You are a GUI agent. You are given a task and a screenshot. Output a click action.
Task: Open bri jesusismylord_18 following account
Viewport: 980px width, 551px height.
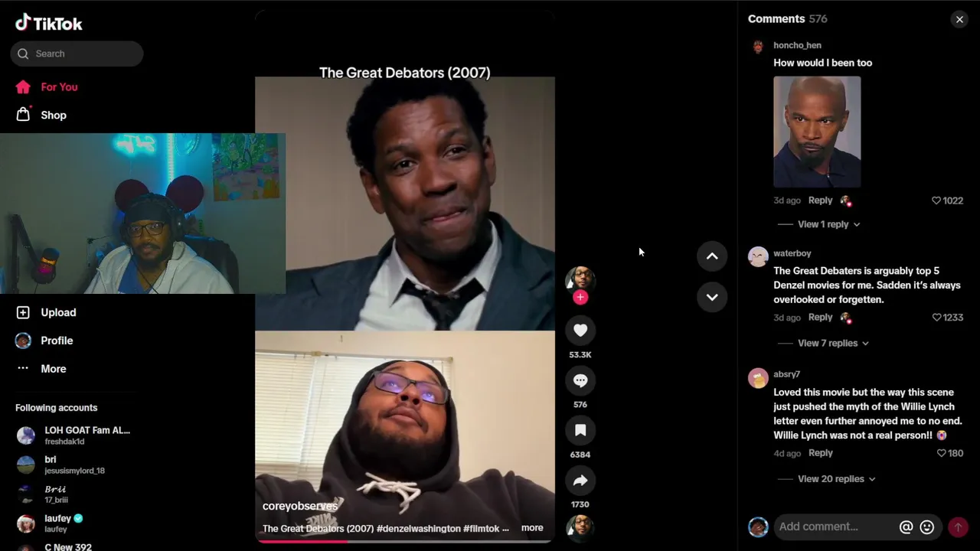(x=74, y=465)
